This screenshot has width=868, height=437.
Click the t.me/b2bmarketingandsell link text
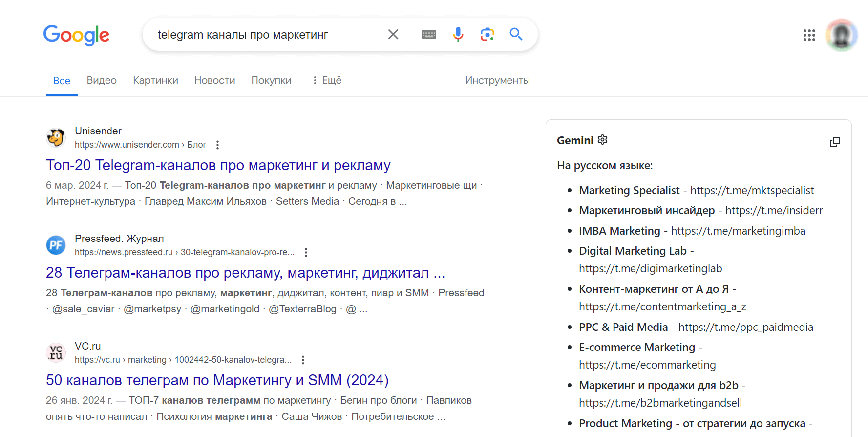point(660,403)
